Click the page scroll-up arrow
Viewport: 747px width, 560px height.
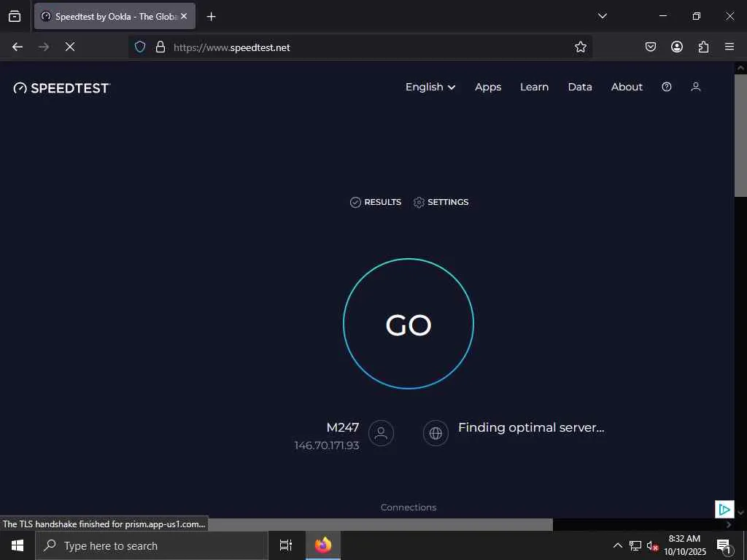point(740,68)
